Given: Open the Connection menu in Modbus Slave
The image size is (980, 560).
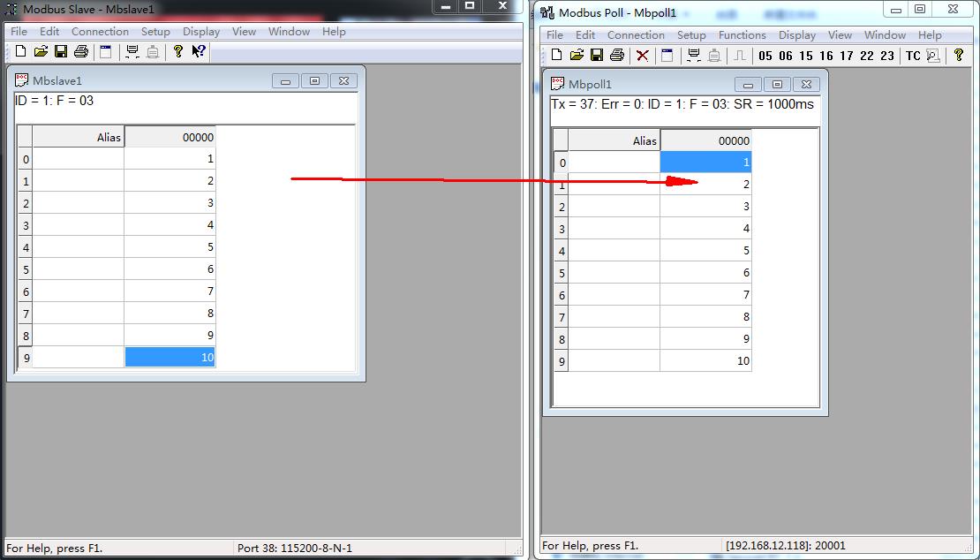Looking at the screenshot, I should [100, 32].
